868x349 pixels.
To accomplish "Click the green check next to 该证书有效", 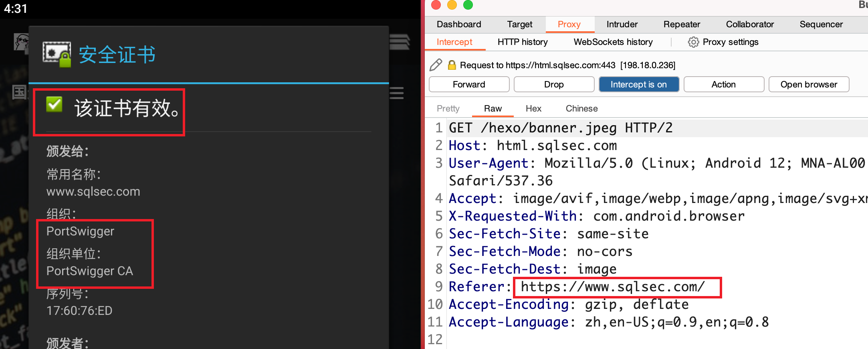I will pos(54,105).
